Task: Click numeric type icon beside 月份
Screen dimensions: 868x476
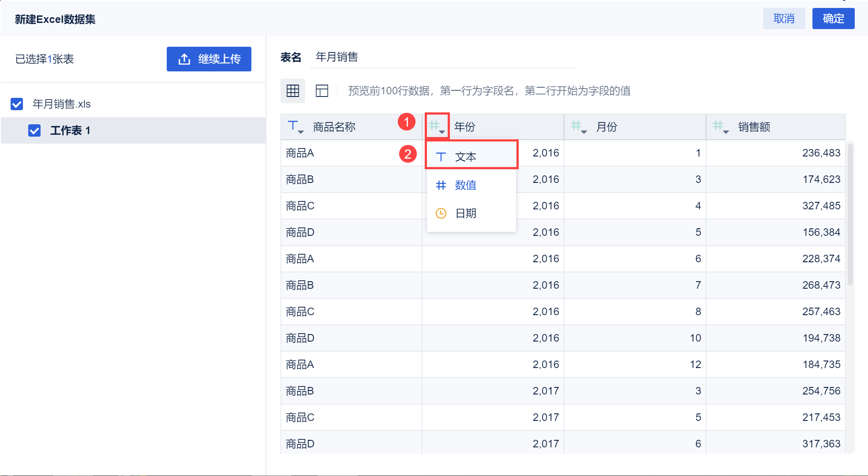Action: click(578, 127)
